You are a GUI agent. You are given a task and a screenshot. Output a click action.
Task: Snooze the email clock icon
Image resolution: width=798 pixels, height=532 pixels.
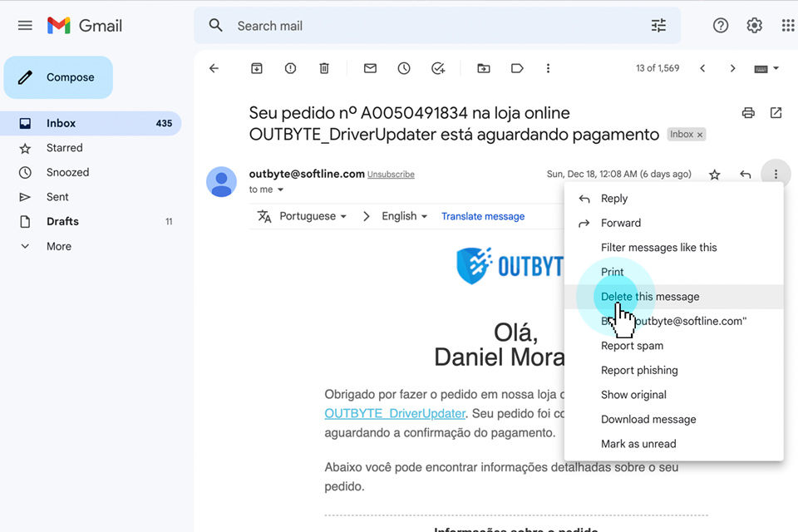[404, 68]
